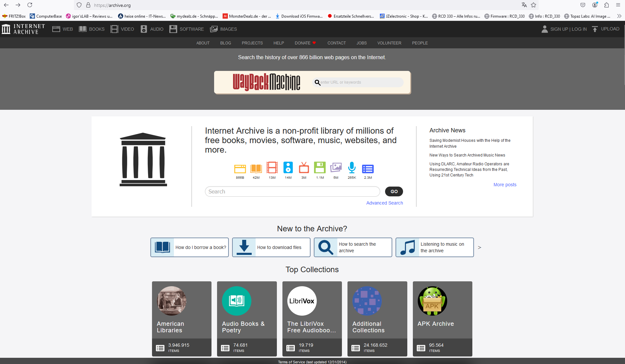
Task: Open the Internet Archive home logo
Action: (x=23, y=29)
